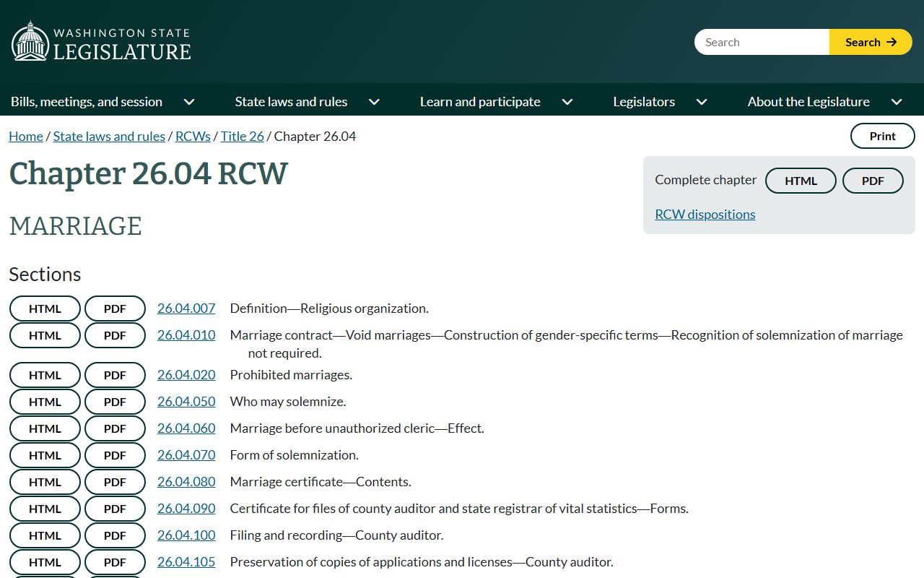
Task: Open section 26.04.080 link
Action: coord(186,482)
